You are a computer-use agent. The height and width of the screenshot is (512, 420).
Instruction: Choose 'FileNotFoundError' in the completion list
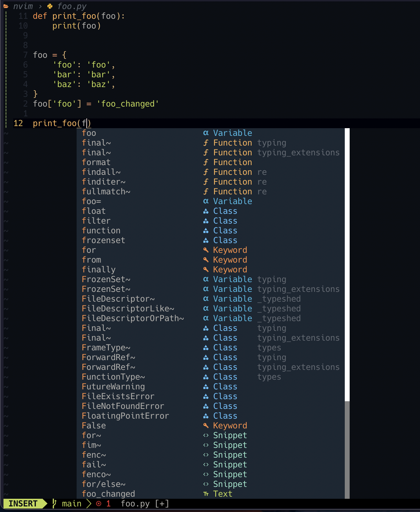(123, 406)
